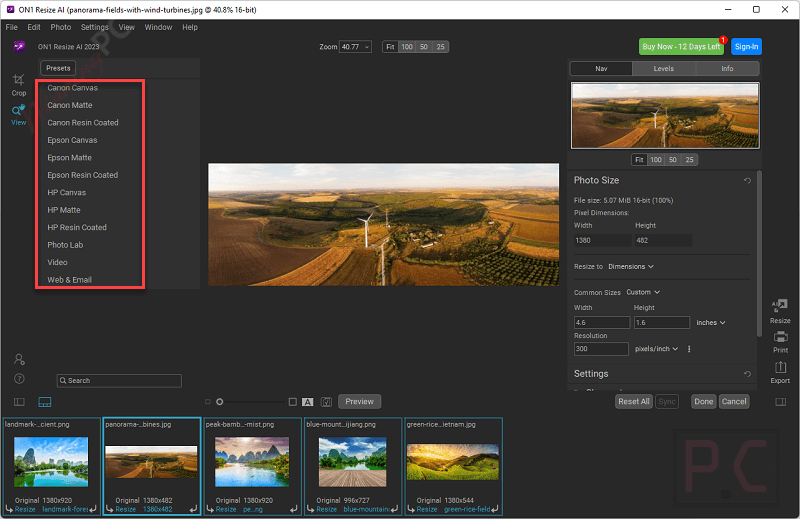Expand the Resize to Dimensions dropdown
This screenshot has width=800, height=519.
pyautogui.click(x=632, y=267)
